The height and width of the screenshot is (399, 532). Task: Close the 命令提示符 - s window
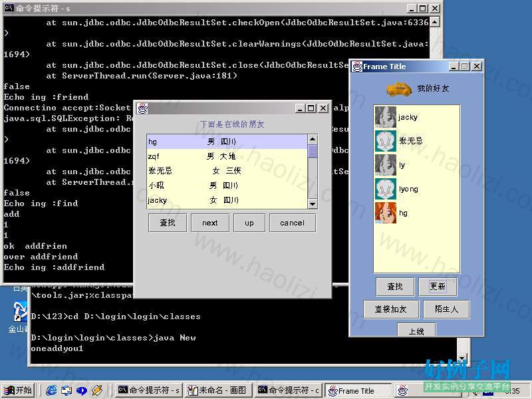(435, 8)
